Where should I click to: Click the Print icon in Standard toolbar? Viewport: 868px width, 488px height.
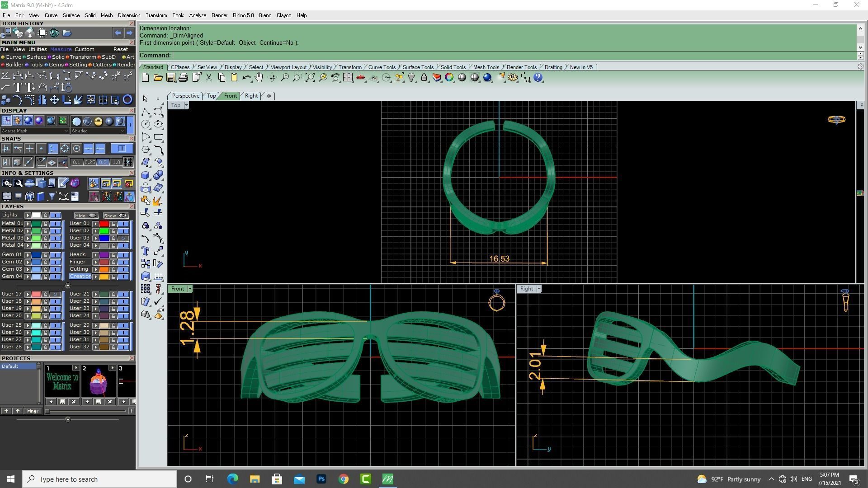(x=183, y=78)
